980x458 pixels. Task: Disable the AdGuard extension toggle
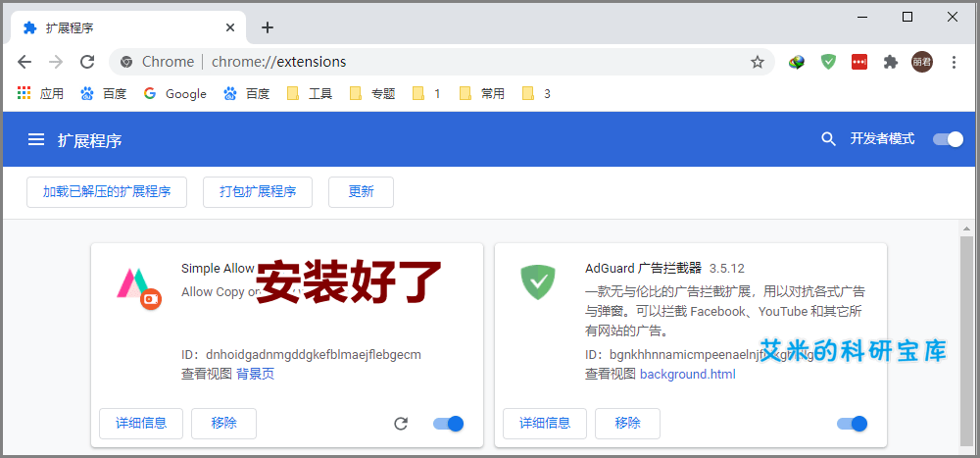coord(852,424)
